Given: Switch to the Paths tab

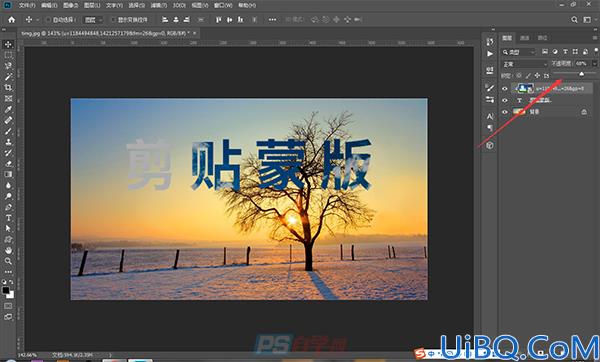Looking at the screenshot, I should (x=542, y=38).
